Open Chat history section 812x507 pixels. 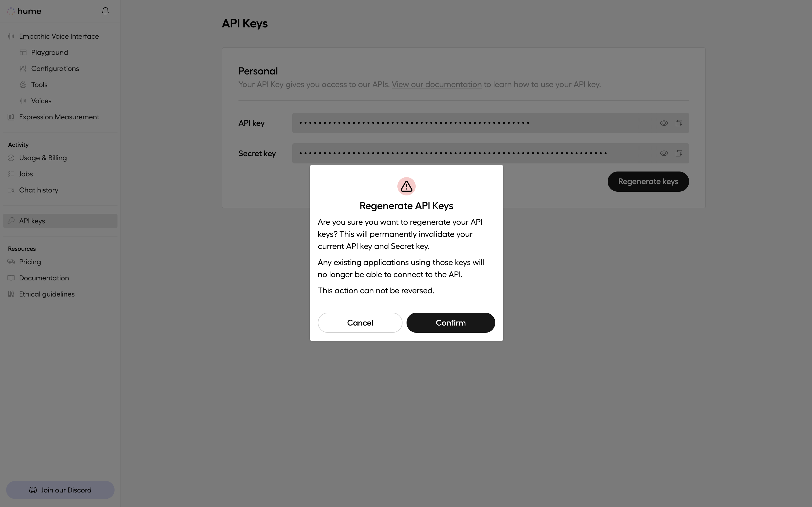38,190
